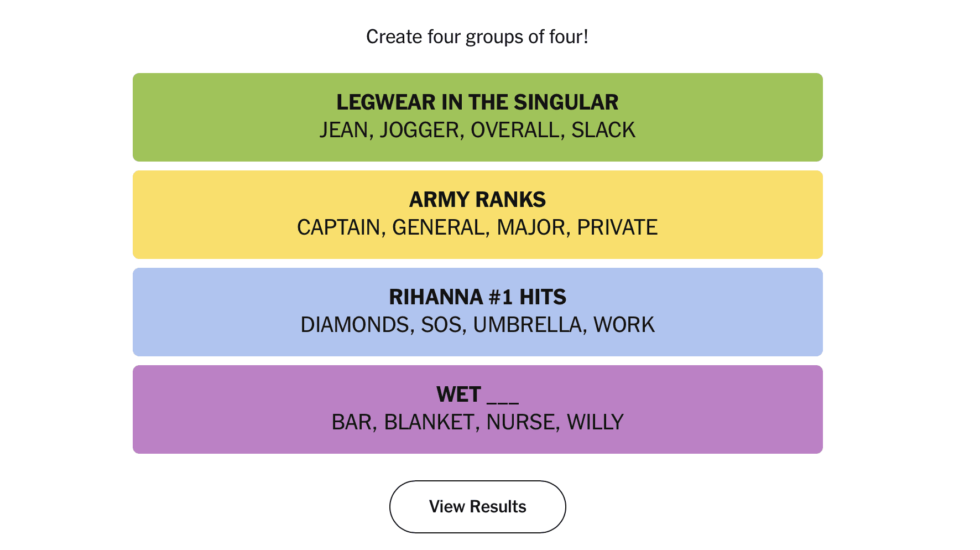
Task: Click the word MAJOR in yellow group
Action: (532, 227)
